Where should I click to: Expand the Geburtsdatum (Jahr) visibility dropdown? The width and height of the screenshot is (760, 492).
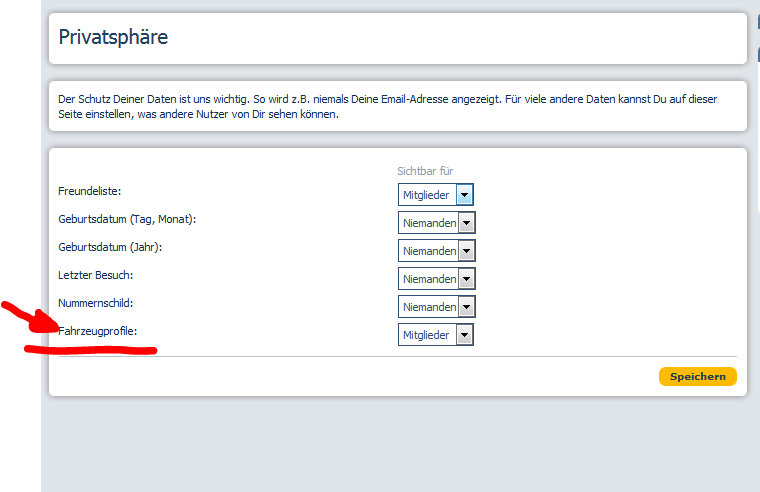(466, 251)
